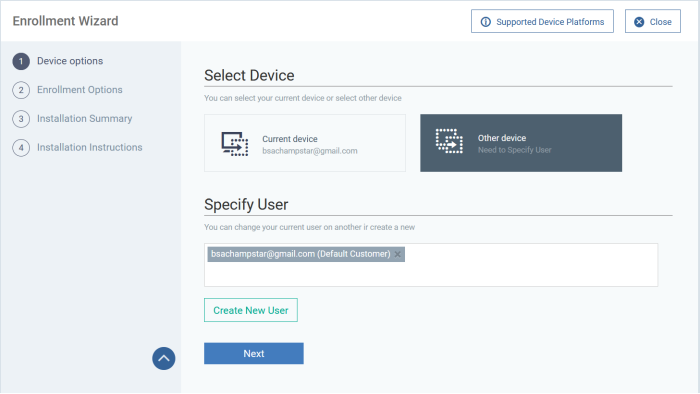The image size is (700, 394).
Task: Click step 4 number circle
Action: click(x=21, y=148)
